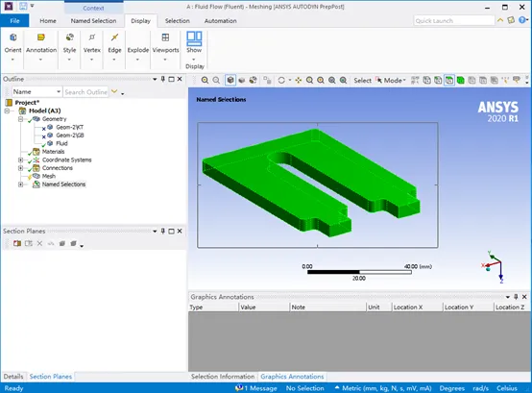Collapse the Geometry tree node

point(21,119)
